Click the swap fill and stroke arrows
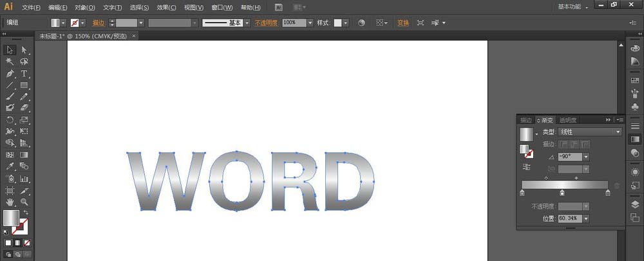Image resolution: width=644 pixels, height=261 pixels. (26, 213)
